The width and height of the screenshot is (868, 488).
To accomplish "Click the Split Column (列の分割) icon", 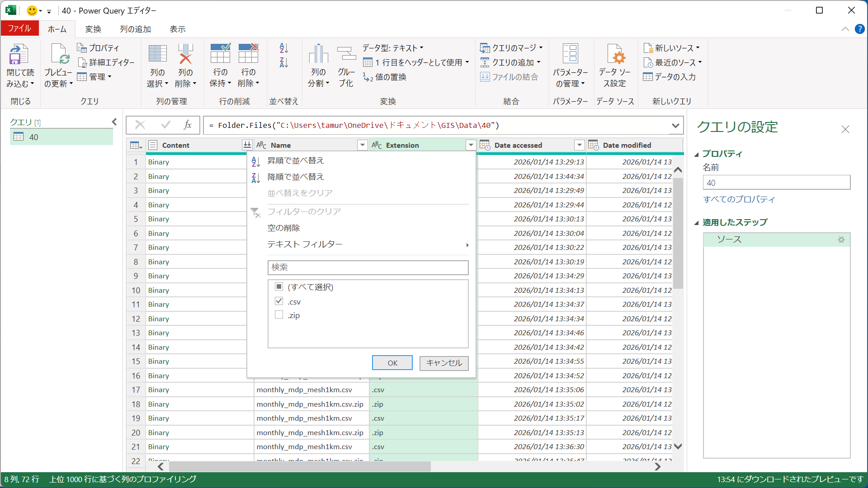I will 318,55.
